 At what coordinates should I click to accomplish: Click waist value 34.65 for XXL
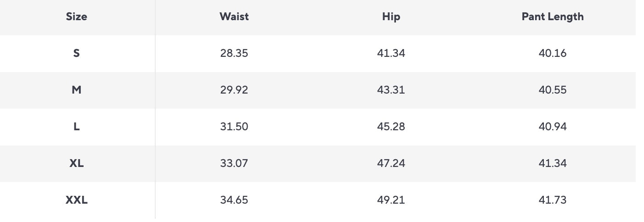[x=234, y=200]
